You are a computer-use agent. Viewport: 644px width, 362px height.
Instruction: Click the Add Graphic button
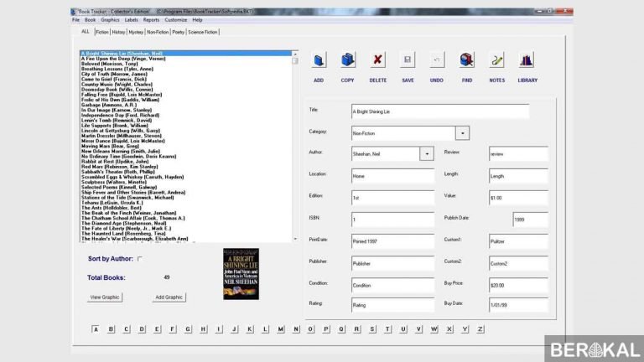tap(169, 297)
